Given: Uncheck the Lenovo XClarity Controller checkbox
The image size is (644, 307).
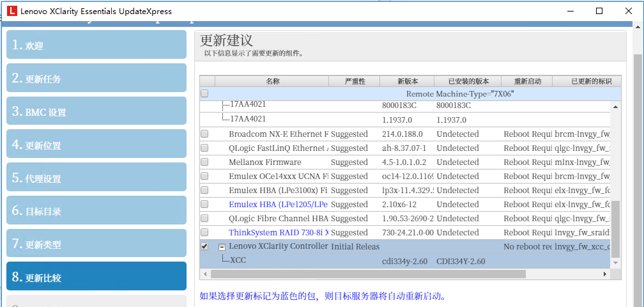Looking at the screenshot, I should click(204, 247).
